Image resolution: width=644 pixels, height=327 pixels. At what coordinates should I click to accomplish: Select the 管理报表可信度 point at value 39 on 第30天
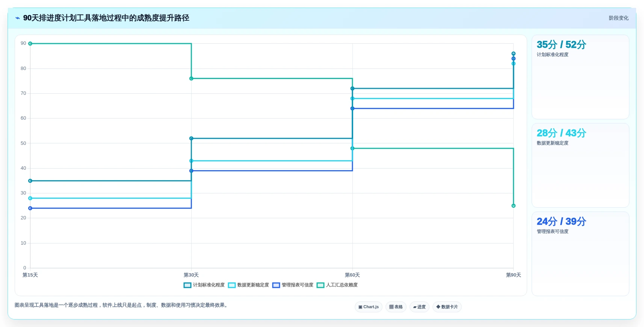pos(191,171)
